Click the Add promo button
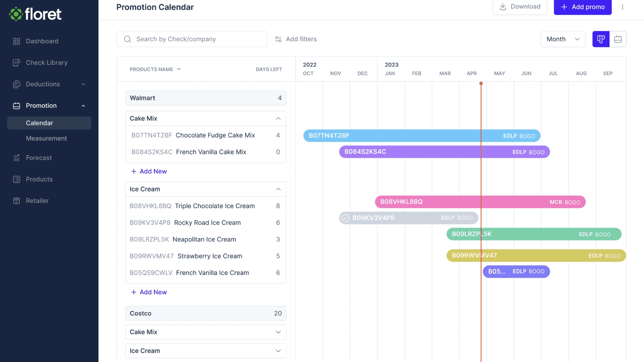 click(583, 7)
